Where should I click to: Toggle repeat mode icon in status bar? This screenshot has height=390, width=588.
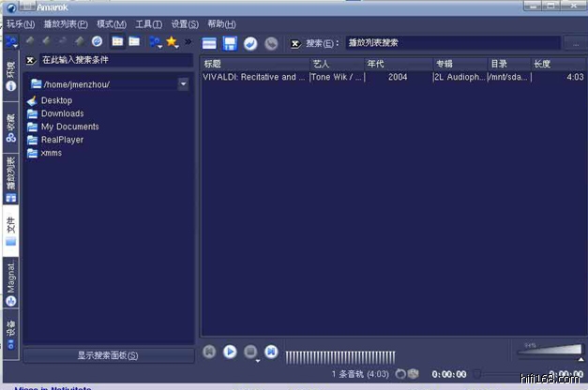(x=400, y=374)
